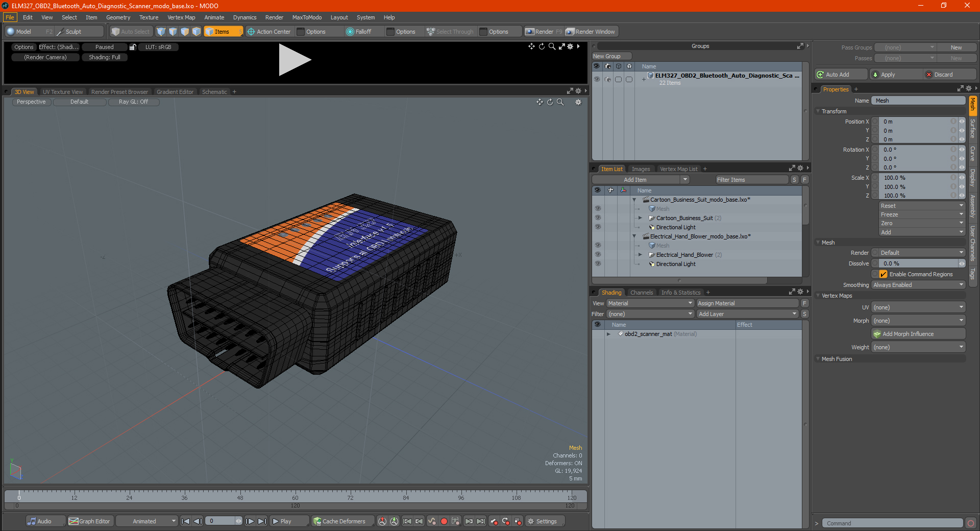Activate Items selection mode

point(223,32)
